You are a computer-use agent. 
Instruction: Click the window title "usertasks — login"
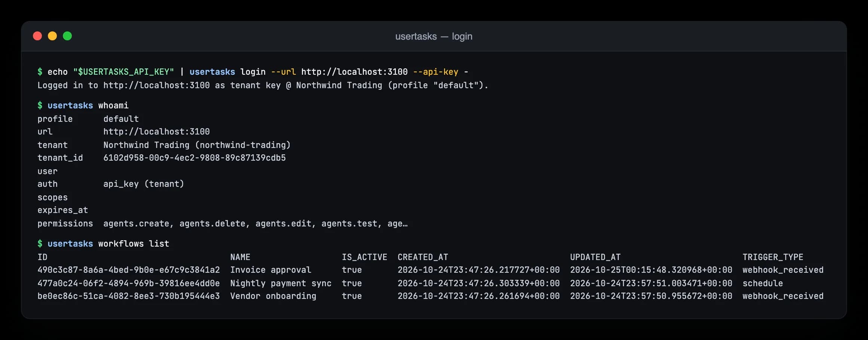click(434, 36)
